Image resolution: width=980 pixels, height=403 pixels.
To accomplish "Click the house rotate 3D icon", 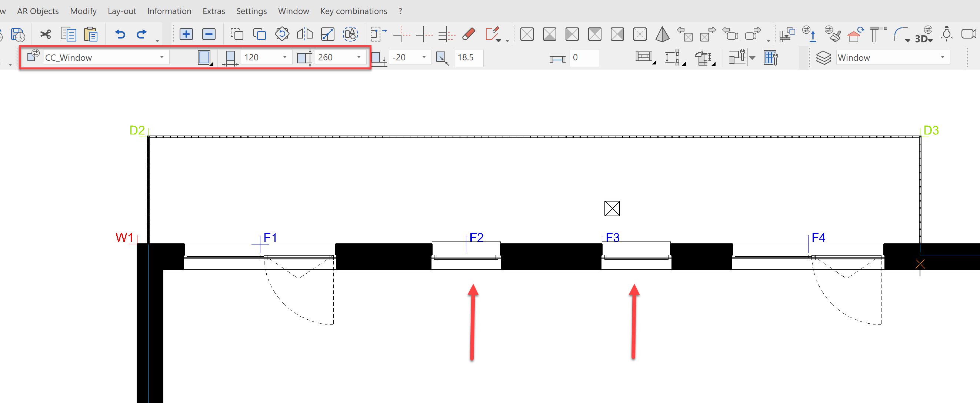I will pyautogui.click(x=855, y=34).
